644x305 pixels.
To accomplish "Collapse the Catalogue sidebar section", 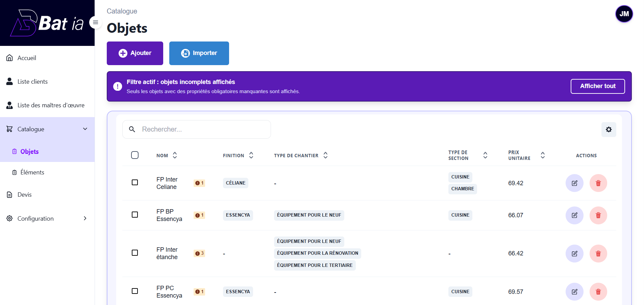I will [85, 129].
